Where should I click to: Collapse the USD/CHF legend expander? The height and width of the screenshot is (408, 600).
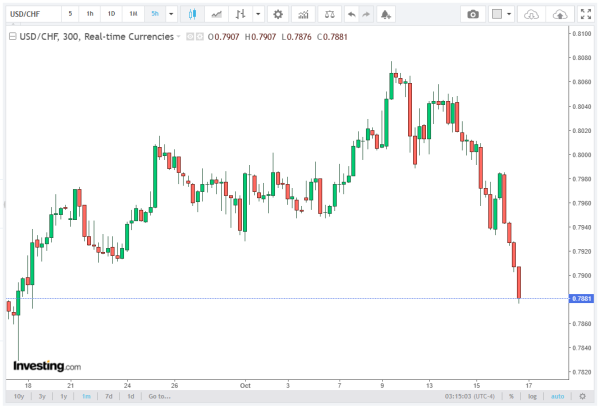pos(11,35)
